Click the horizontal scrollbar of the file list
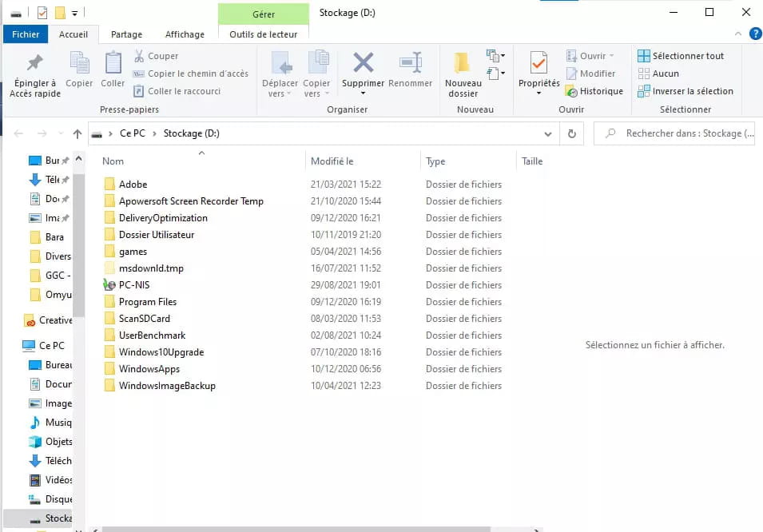This screenshot has height=532, width=763. click(x=296, y=529)
